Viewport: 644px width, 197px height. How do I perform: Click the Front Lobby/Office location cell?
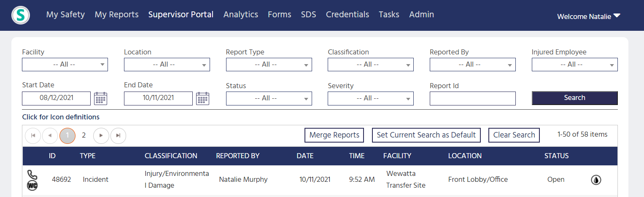click(478, 179)
